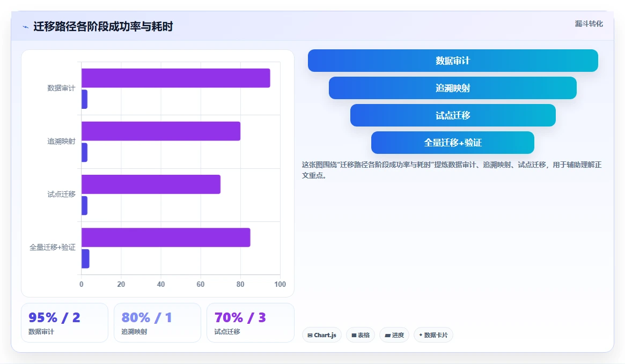Select the 全量迁移+验证 funnel stage

[x=452, y=143]
